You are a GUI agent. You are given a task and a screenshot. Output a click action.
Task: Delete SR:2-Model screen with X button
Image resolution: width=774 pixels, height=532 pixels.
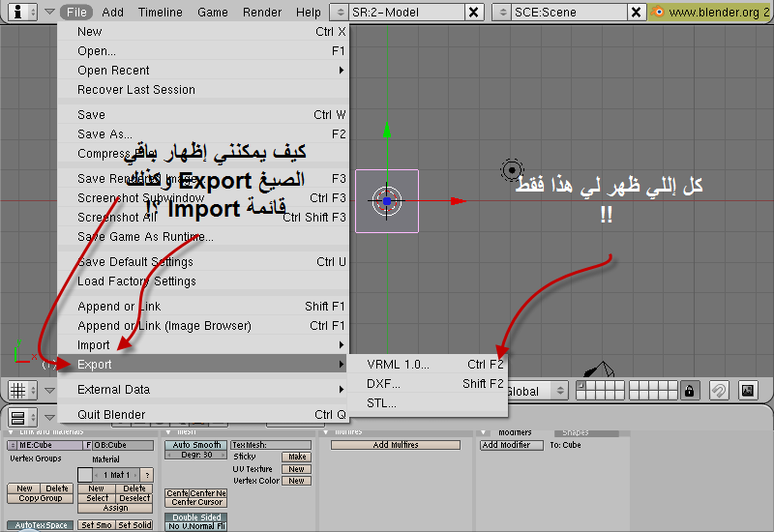(x=473, y=12)
